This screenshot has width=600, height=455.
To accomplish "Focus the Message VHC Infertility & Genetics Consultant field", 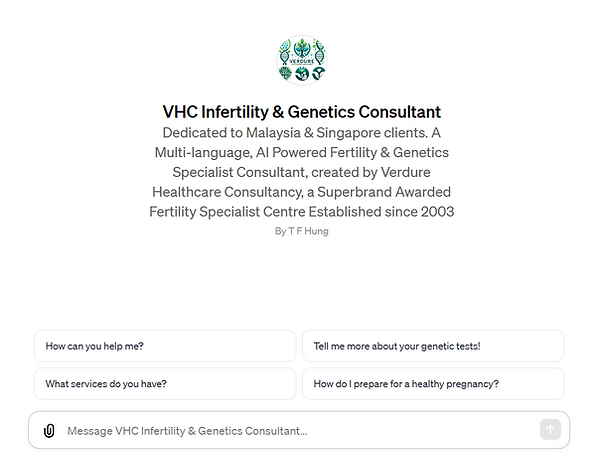I will point(298,431).
